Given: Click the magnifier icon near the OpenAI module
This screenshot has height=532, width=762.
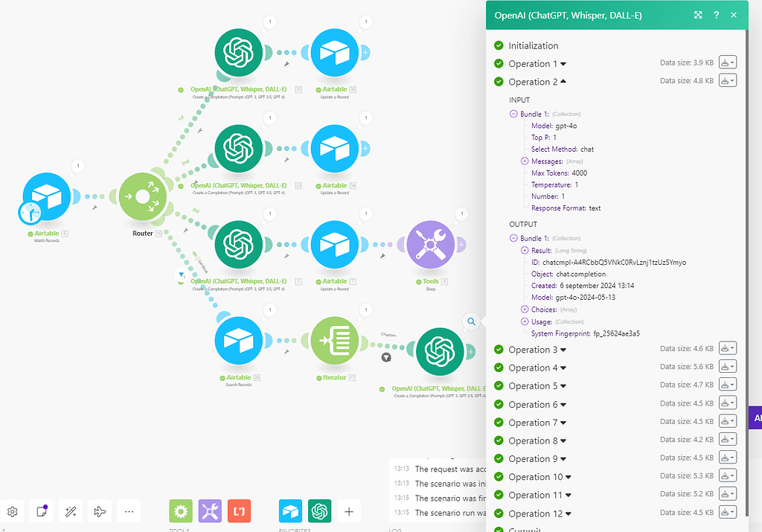Looking at the screenshot, I should click(x=471, y=321).
